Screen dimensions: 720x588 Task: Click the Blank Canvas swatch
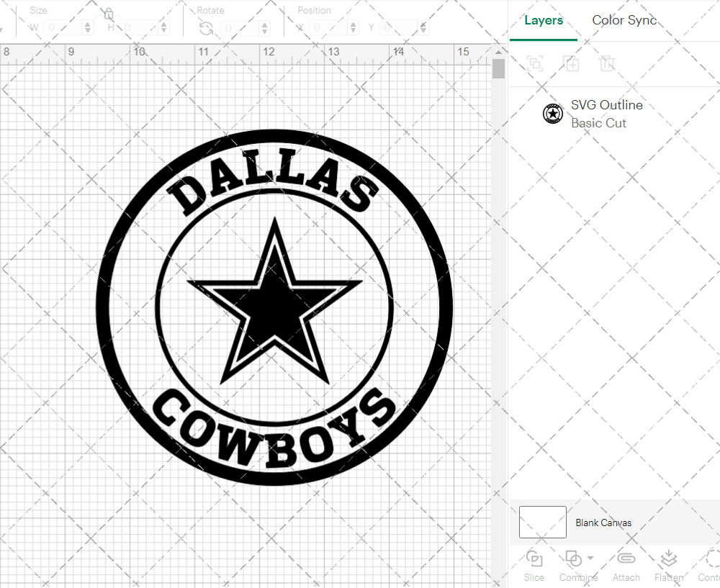click(543, 522)
